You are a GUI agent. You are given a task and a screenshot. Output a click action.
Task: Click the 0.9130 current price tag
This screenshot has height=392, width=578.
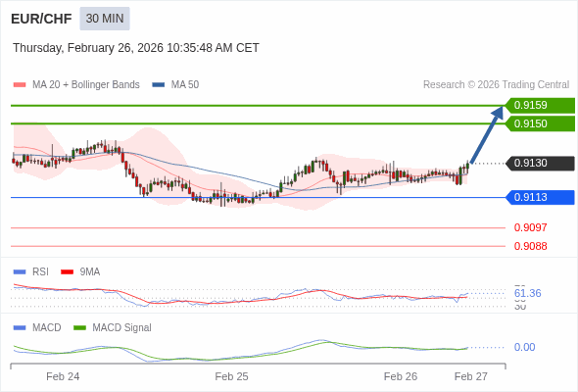[x=540, y=163]
